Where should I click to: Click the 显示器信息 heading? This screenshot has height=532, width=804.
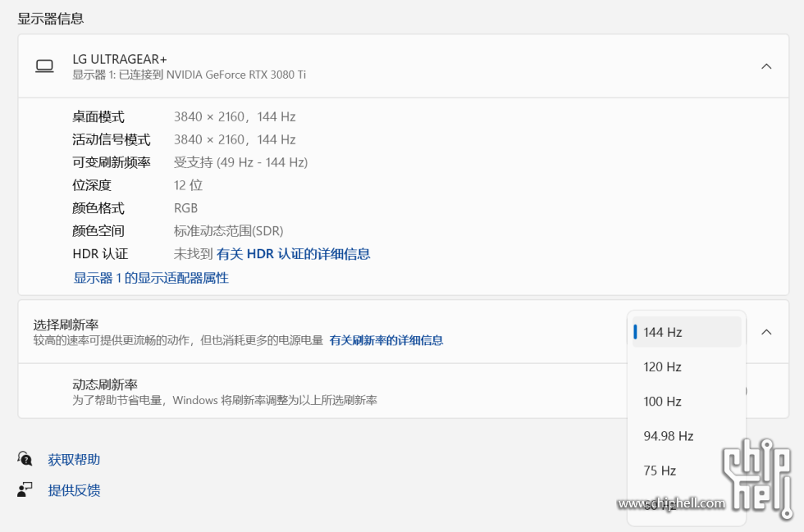click(51, 19)
